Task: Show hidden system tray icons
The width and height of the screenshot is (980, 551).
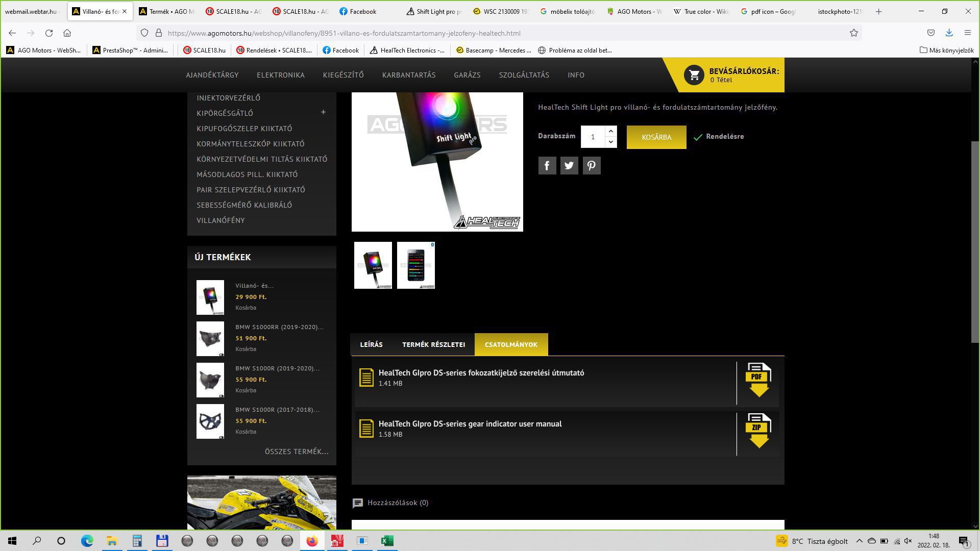Action: click(859, 541)
